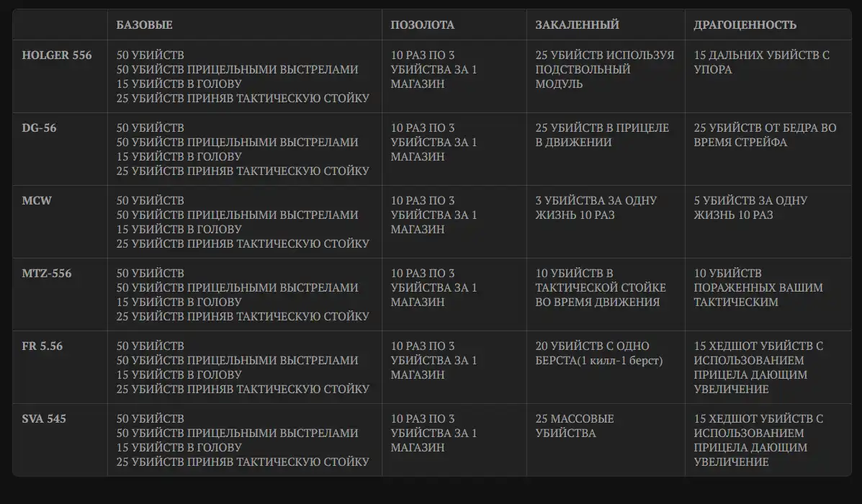This screenshot has width=862, height=504.
Task: Select the MCW row label
Action: [x=37, y=200]
